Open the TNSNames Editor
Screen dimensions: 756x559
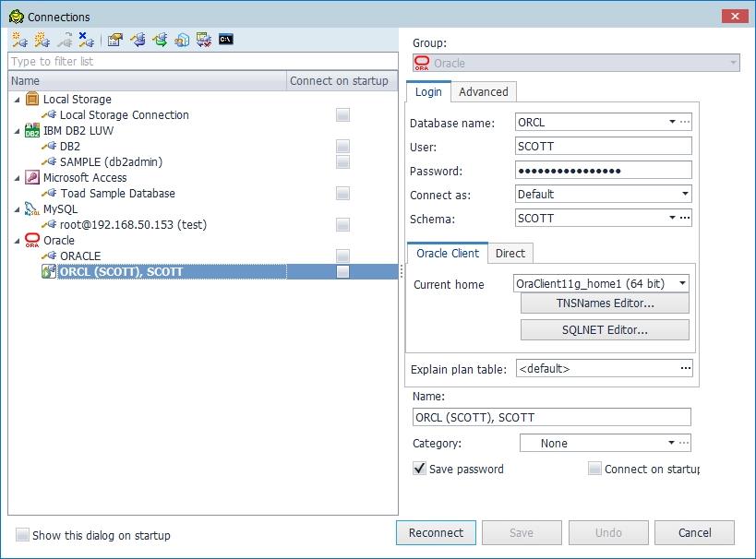[605, 303]
